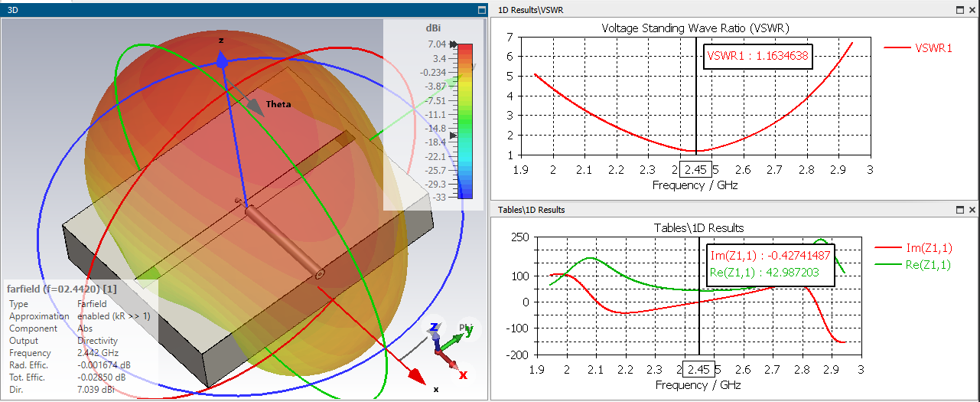Click the -33 minimum value on color scale
Viewport: 980px width, 402px height.
coord(440,198)
